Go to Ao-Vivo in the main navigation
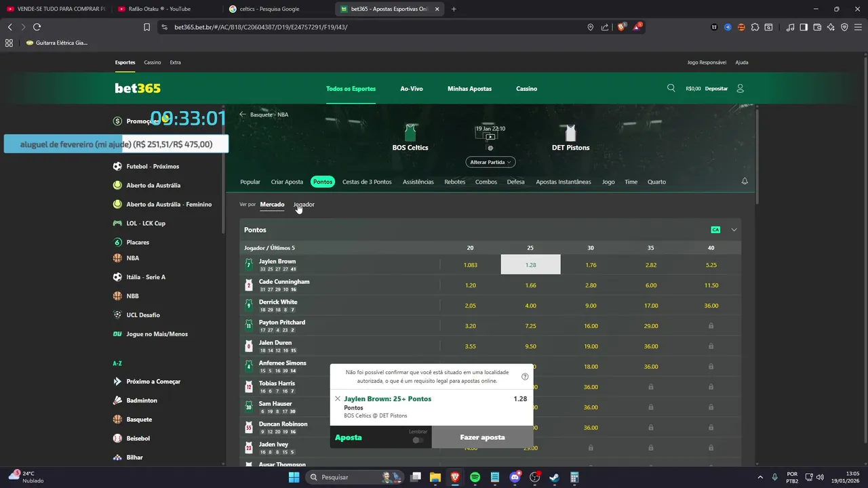The height and width of the screenshot is (488, 868). (412, 89)
